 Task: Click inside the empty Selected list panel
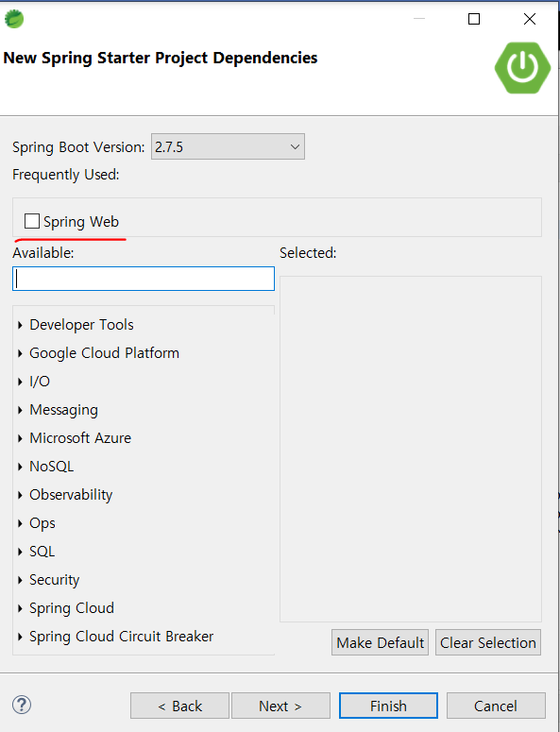pyautogui.click(x=411, y=449)
